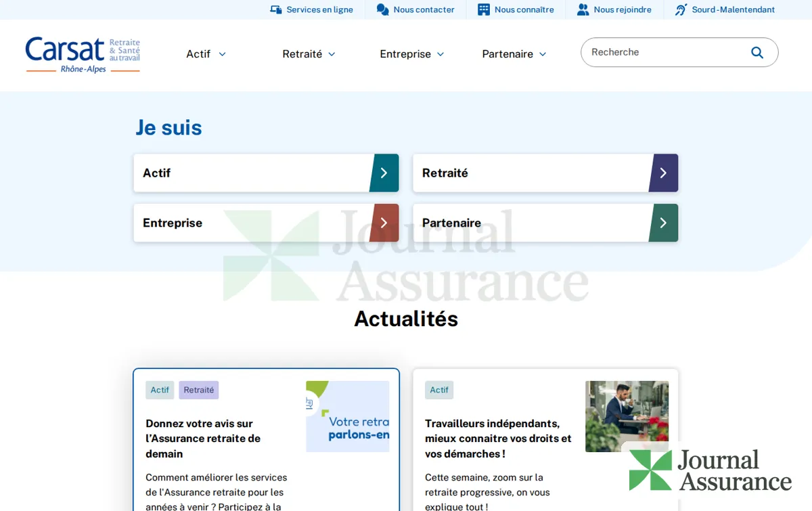Expand the Partenaire menu chevron
Screen dimensions: 812x511
[x=543, y=54]
